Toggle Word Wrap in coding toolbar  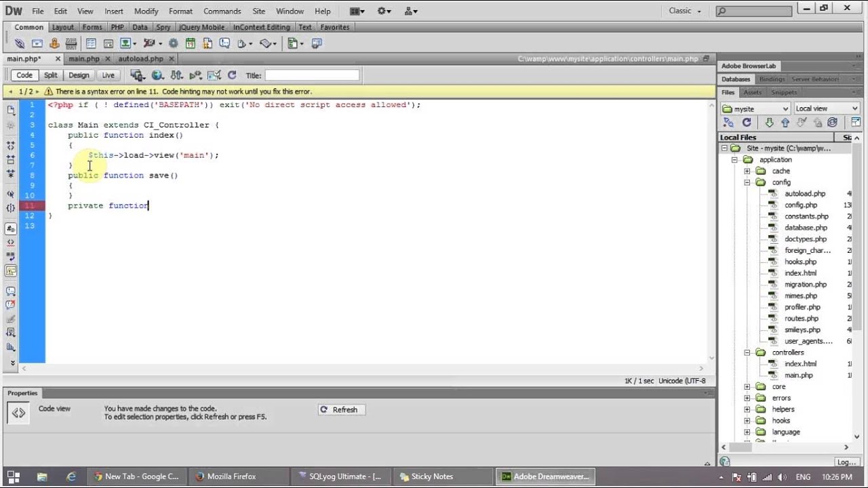tap(11, 256)
